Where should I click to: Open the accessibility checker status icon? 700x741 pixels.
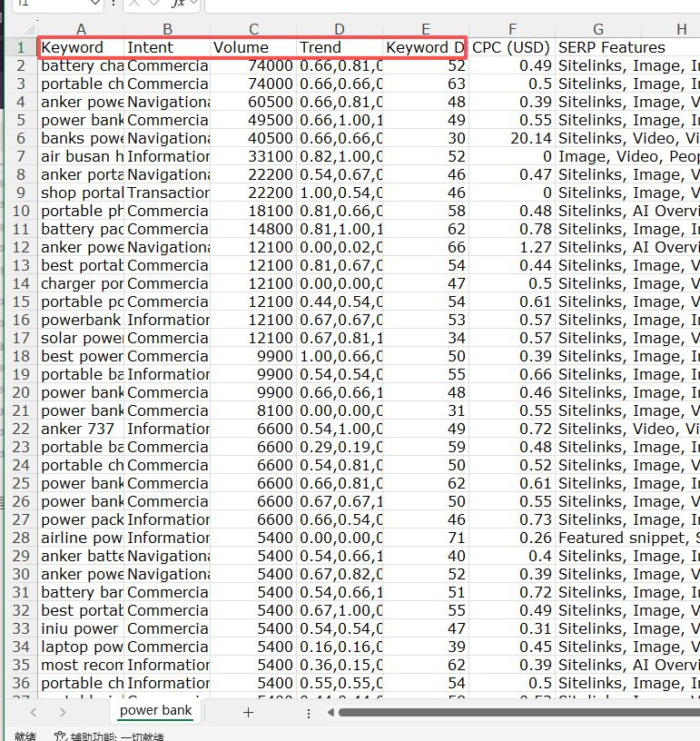coord(61,736)
